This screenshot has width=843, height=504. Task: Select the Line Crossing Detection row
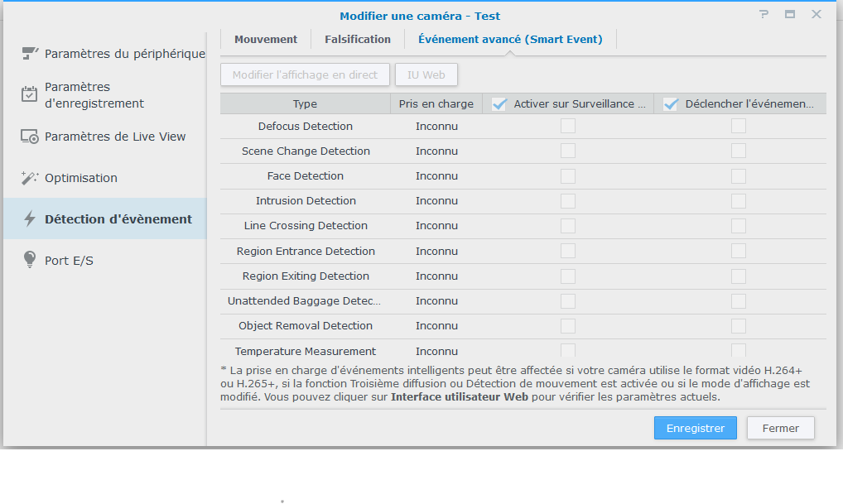click(x=306, y=226)
